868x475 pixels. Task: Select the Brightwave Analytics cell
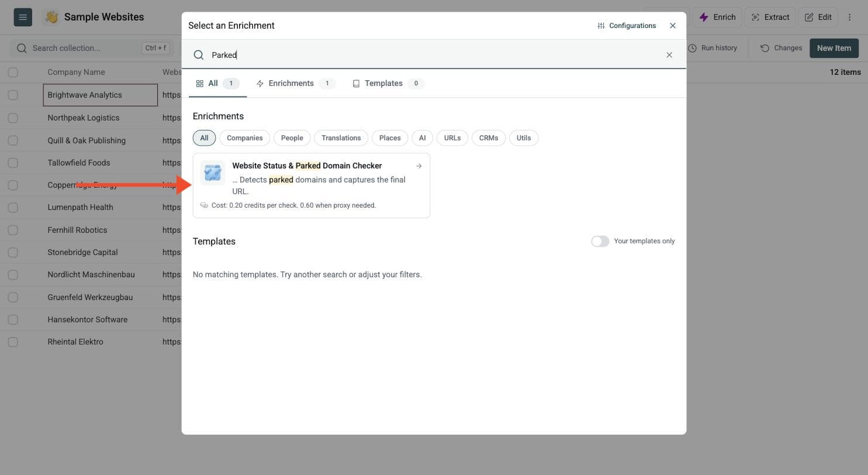tap(101, 95)
